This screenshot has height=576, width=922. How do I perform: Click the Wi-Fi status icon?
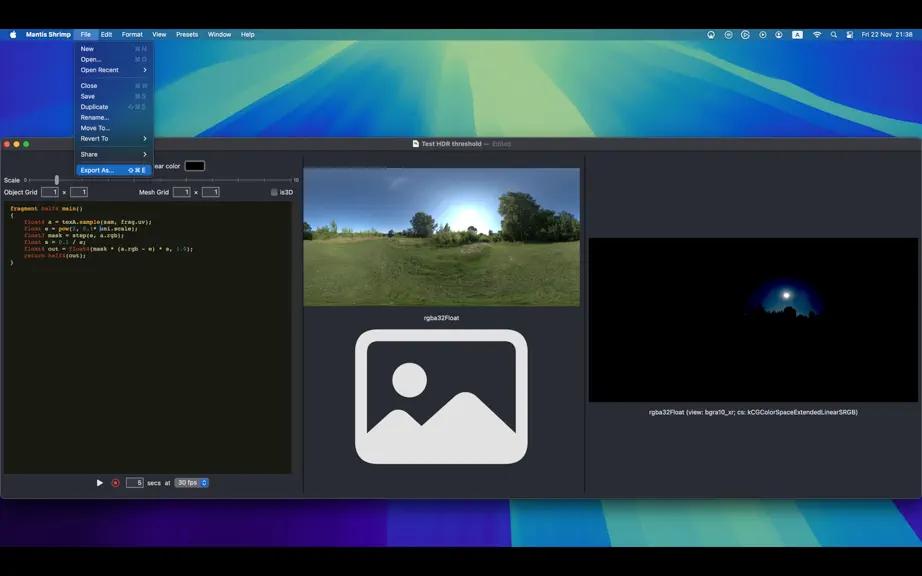[x=817, y=35]
